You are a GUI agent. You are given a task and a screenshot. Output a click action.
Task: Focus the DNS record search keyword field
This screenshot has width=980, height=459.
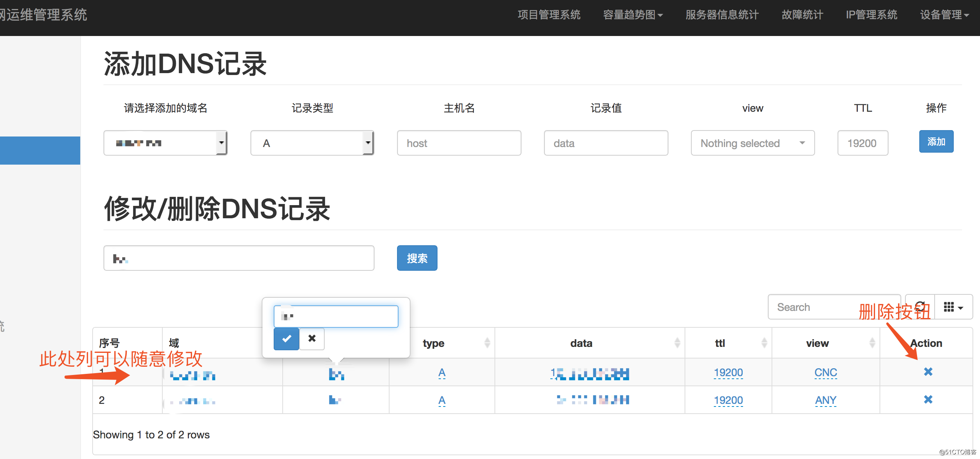[239, 258]
